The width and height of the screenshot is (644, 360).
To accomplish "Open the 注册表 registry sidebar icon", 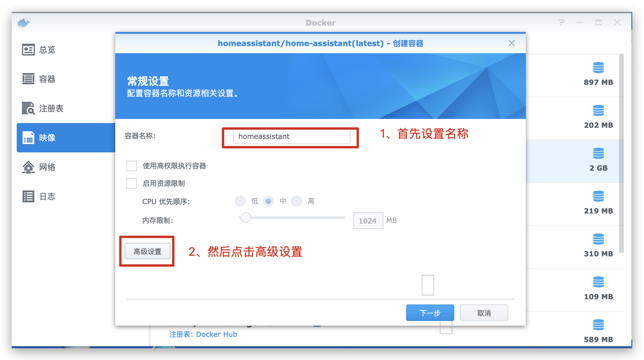I will click(x=28, y=108).
